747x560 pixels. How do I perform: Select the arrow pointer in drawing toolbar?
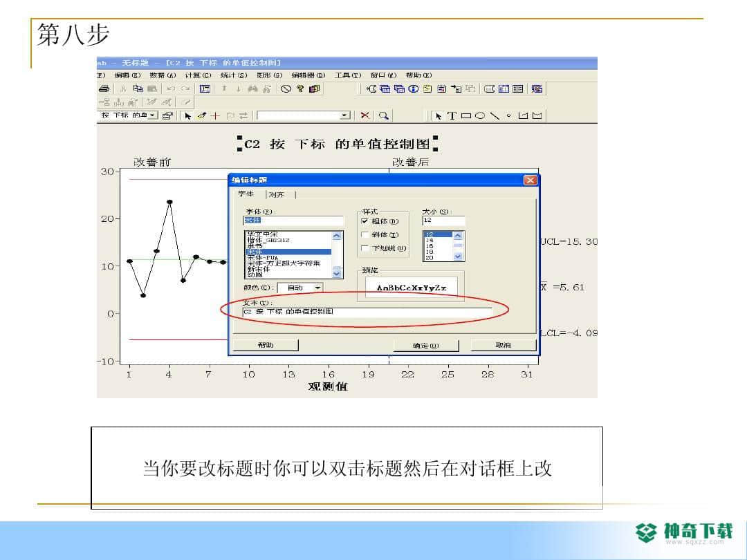coord(439,115)
